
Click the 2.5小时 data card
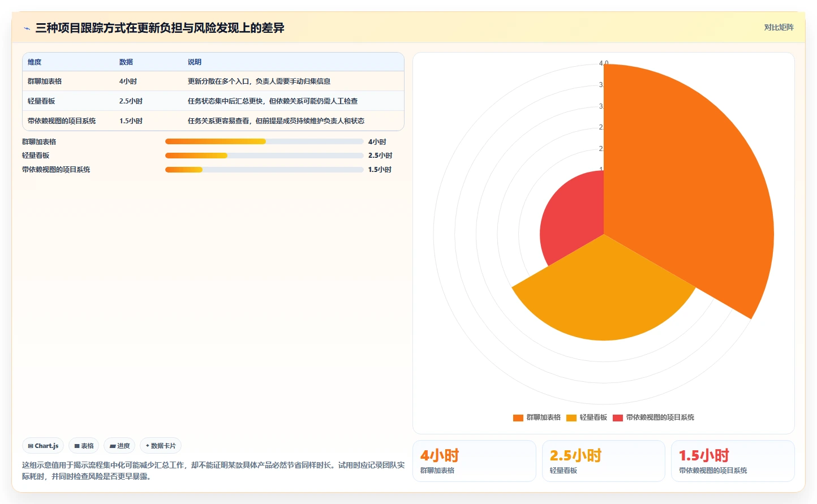(604, 461)
